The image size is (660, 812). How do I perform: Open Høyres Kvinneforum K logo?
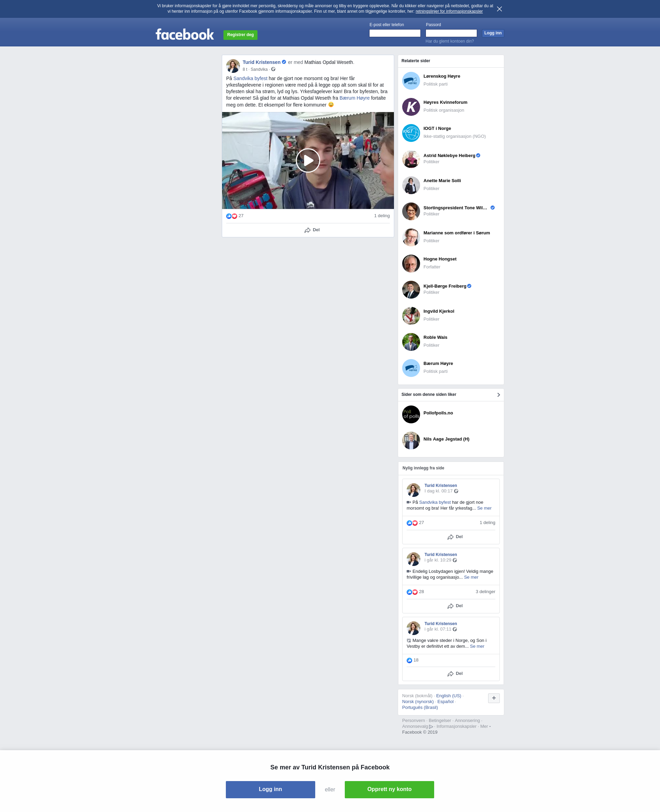pyautogui.click(x=411, y=107)
